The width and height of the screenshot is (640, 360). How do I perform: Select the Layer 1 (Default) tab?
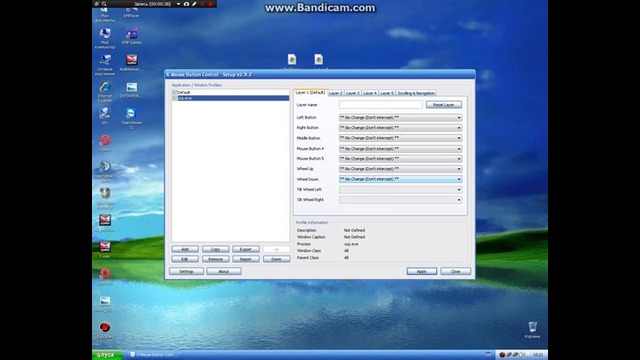(310, 93)
